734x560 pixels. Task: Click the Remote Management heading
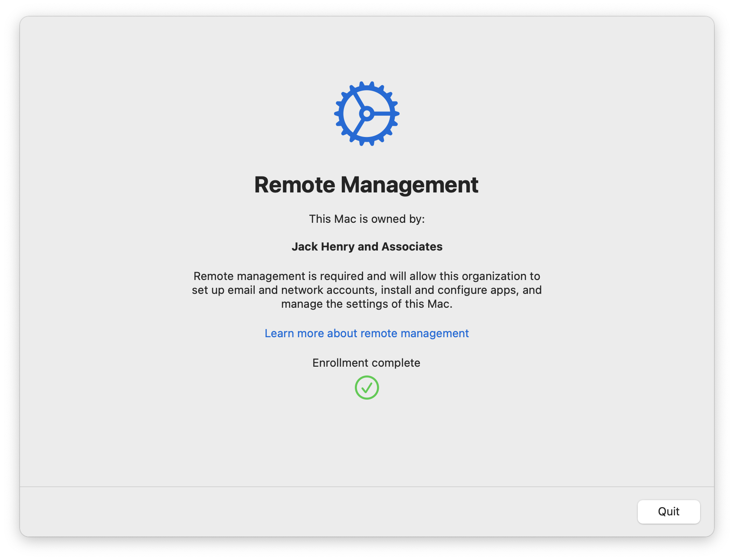366,185
